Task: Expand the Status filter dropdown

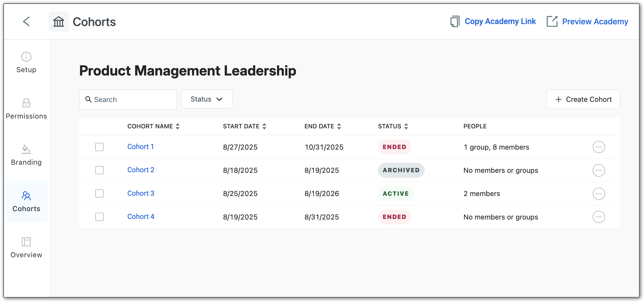Action: pos(207,99)
